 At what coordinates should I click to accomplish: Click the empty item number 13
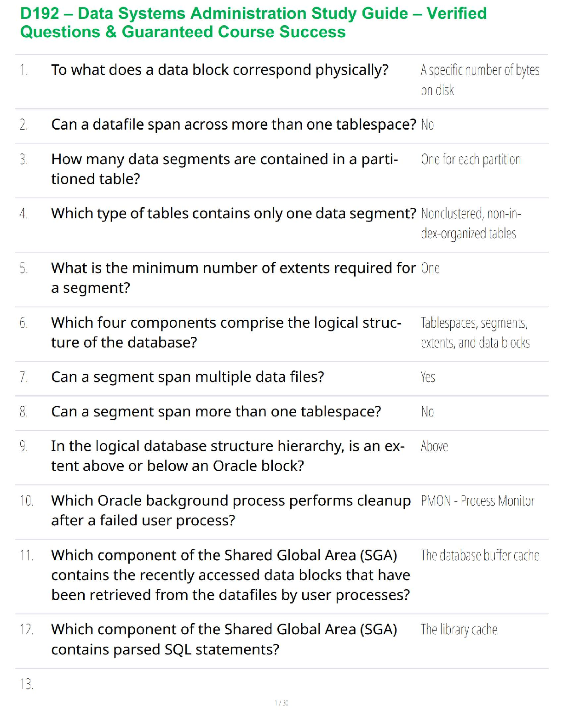click(x=26, y=684)
